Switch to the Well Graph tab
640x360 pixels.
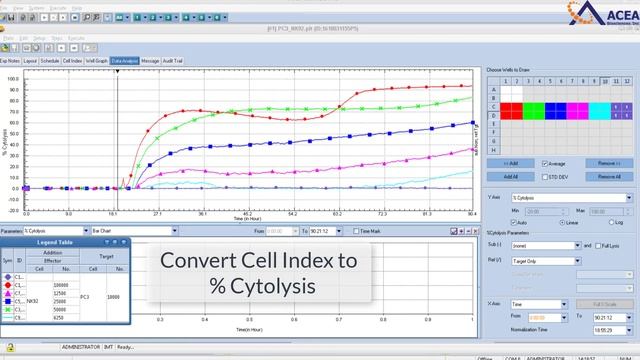click(96, 61)
